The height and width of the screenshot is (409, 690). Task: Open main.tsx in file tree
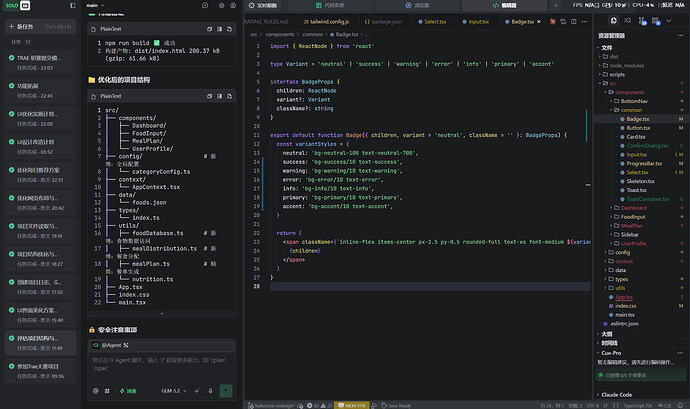tap(624, 315)
